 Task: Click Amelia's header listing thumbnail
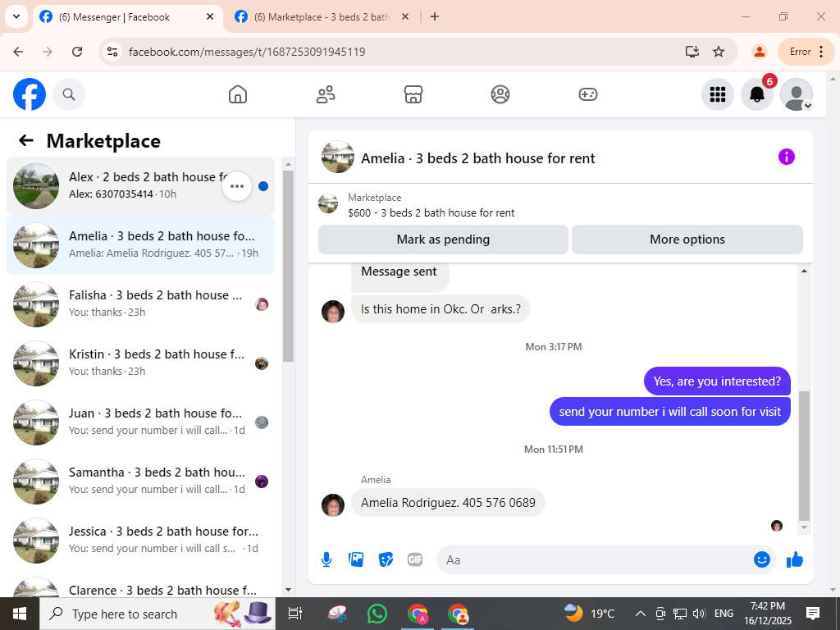(x=337, y=157)
